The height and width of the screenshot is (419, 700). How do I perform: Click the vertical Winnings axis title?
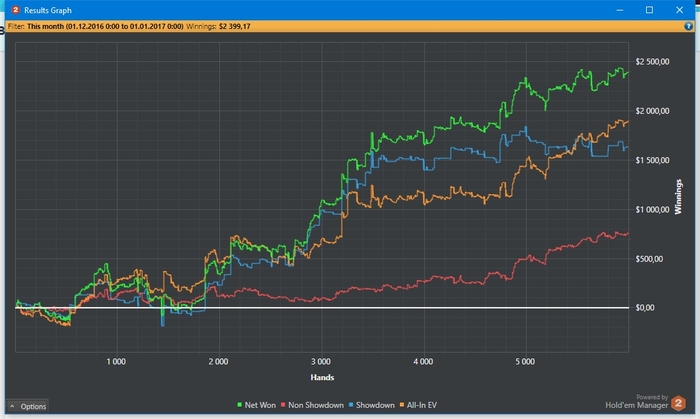click(678, 197)
